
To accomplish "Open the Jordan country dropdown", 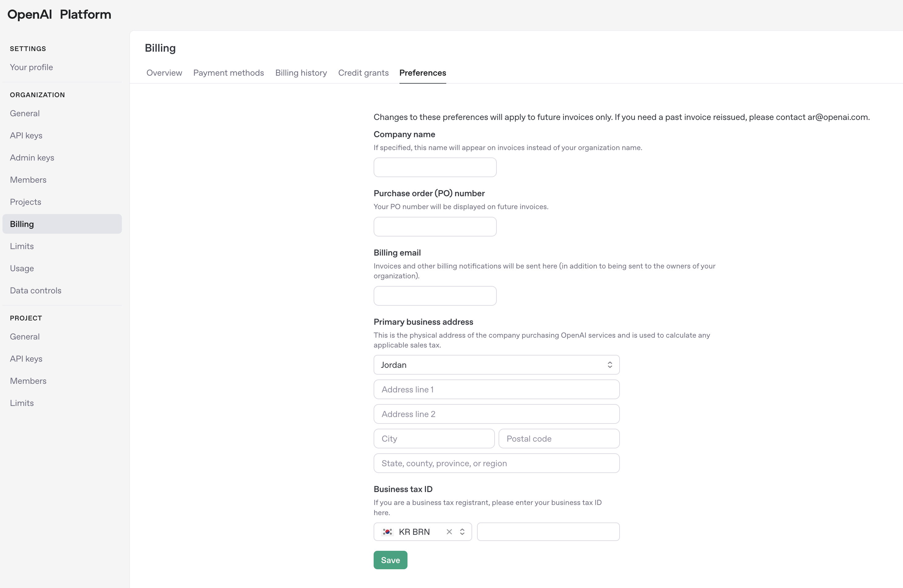I will [x=496, y=365].
